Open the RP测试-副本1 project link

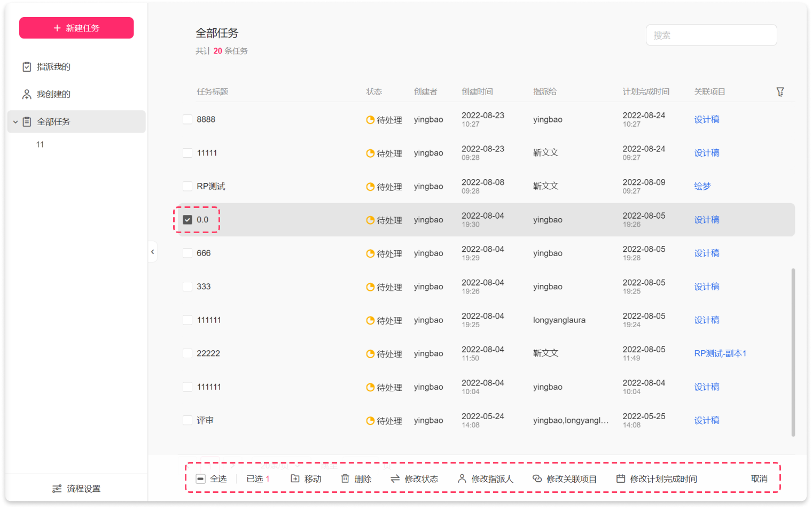tap(720, 353)
